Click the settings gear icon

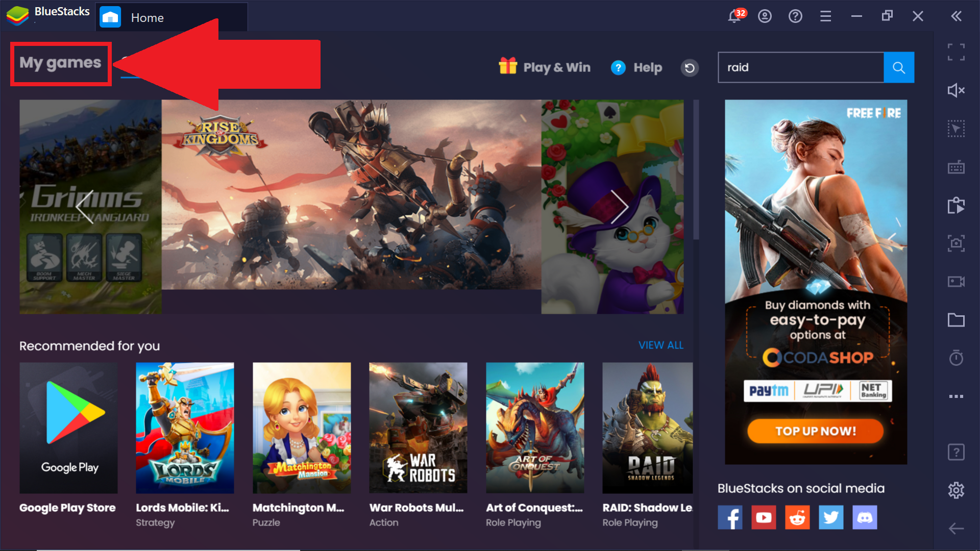coord(957,490)
